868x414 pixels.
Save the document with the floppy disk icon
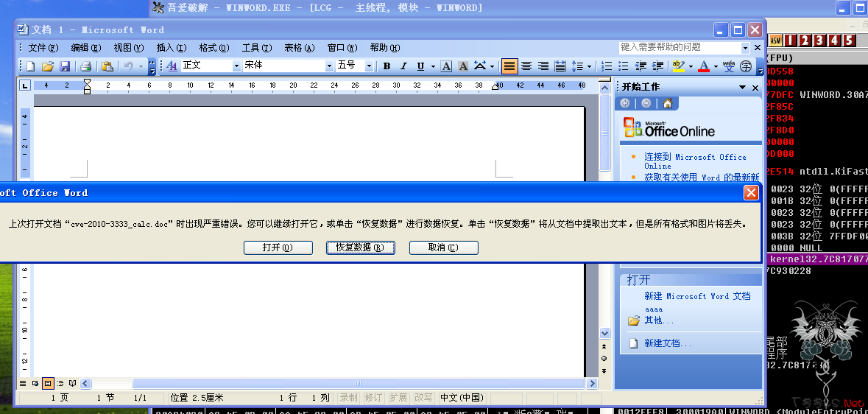[65, 66]
